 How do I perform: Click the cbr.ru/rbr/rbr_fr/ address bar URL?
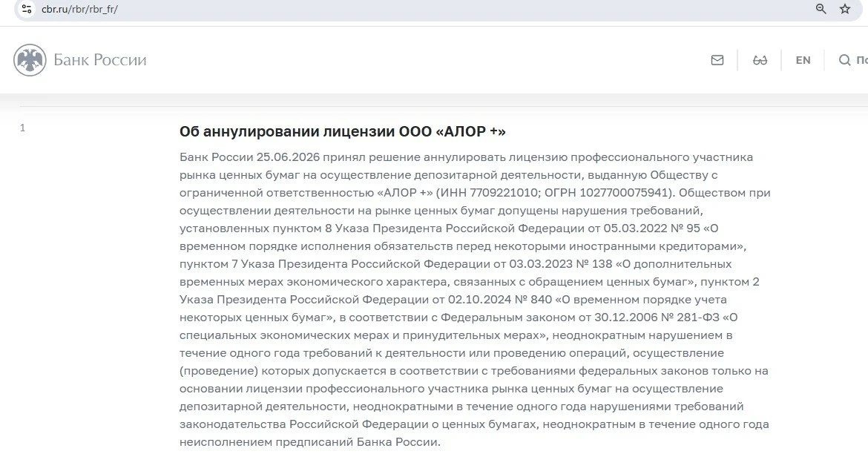pos(79,10)
